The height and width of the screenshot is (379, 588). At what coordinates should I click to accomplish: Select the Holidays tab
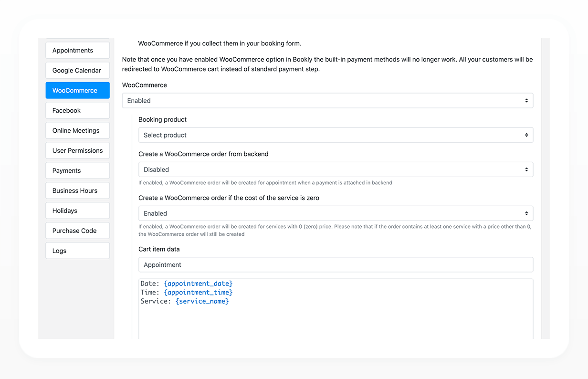pyautogui.click(x=77, y=211)
